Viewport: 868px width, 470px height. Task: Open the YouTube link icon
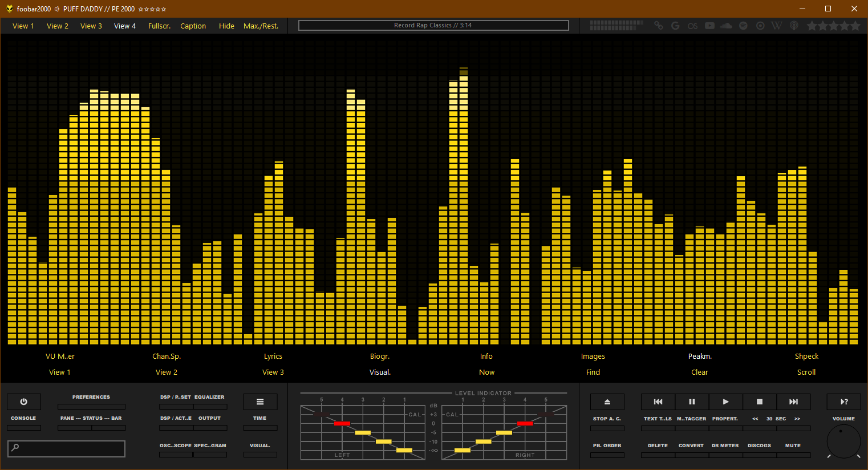(709, 26)
